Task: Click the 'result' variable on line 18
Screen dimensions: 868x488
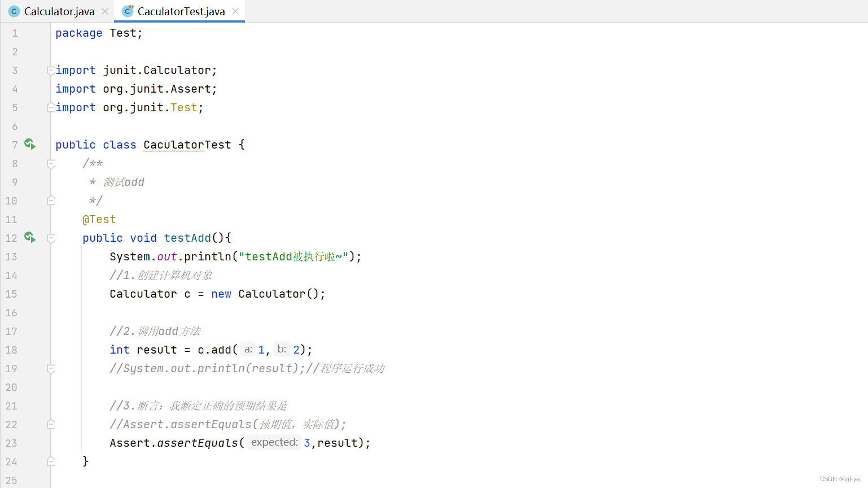Action: pos(157,350)
